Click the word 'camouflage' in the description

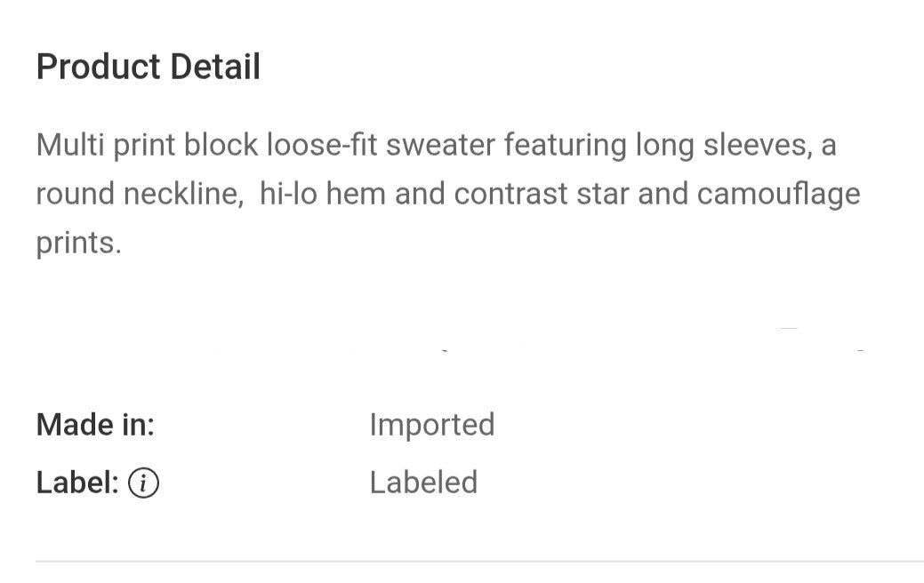(x=778, y=194)
